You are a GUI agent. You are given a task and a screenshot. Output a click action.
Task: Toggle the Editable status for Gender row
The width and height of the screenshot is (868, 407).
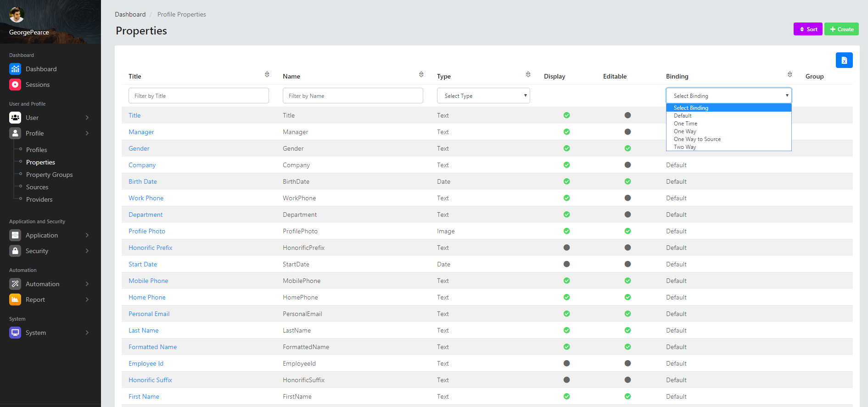pos(627,148)
